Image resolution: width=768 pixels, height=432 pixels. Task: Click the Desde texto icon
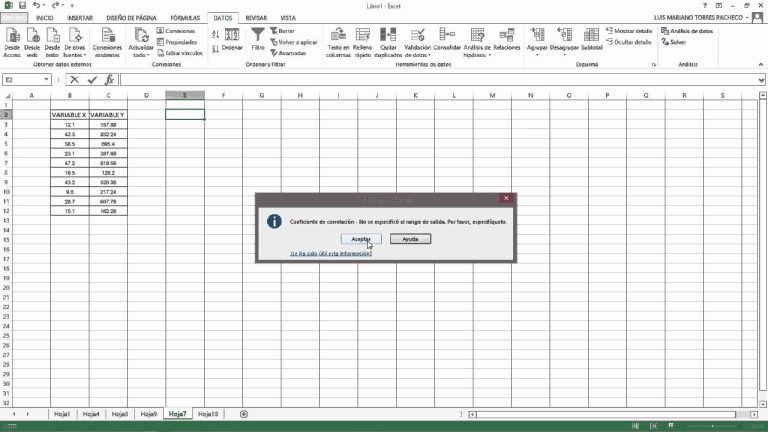pos(52,42)
